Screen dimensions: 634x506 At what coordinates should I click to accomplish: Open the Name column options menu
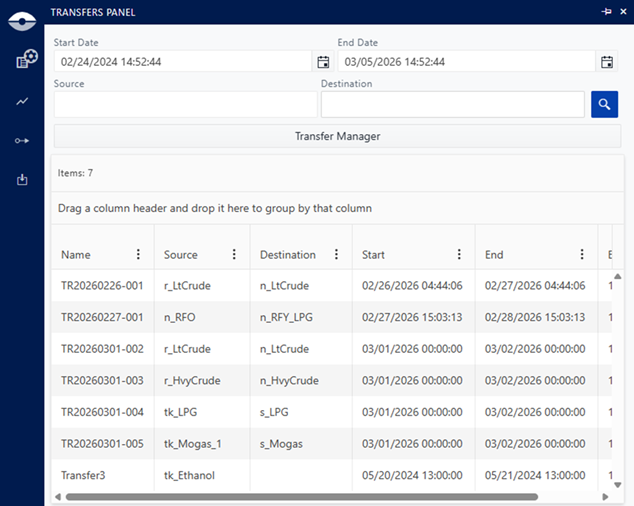[x=138, y=255]
